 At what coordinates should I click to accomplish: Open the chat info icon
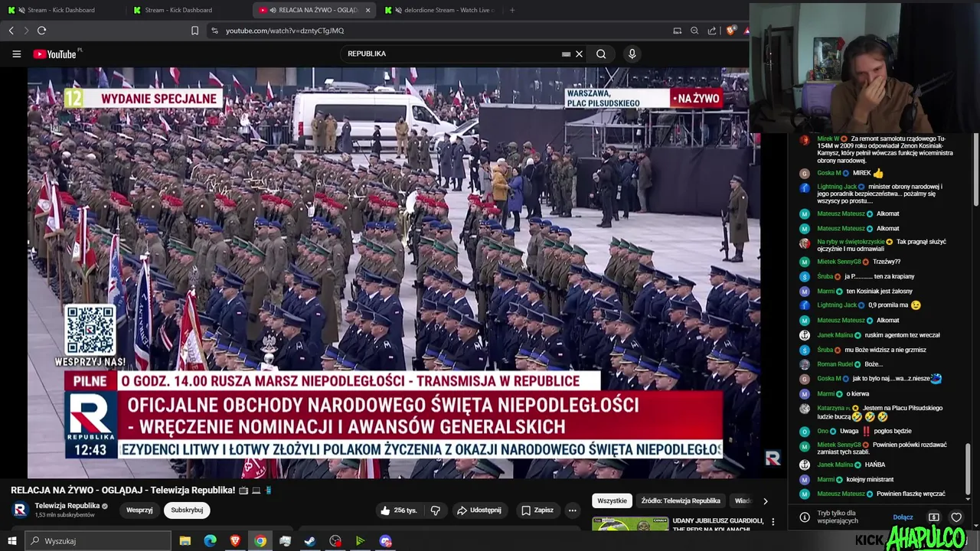tap(804, 517)
